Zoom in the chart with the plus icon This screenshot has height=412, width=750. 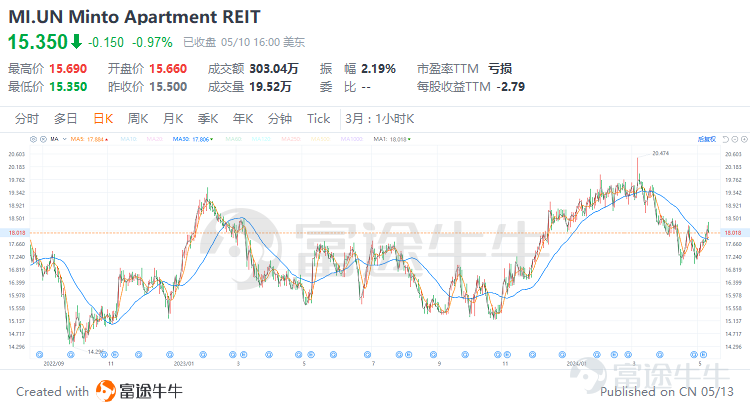point(744,139)
